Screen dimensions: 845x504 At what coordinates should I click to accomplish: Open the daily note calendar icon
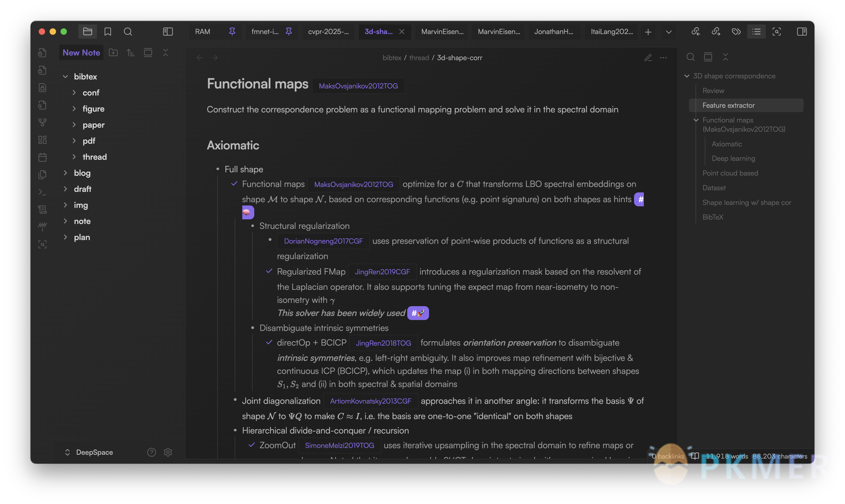42,157
